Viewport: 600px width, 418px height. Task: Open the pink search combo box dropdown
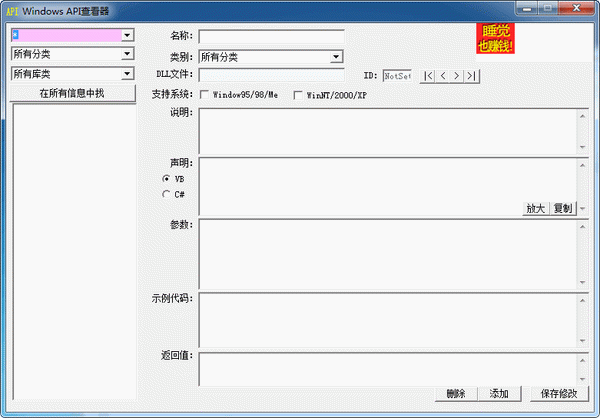point(127,35)
